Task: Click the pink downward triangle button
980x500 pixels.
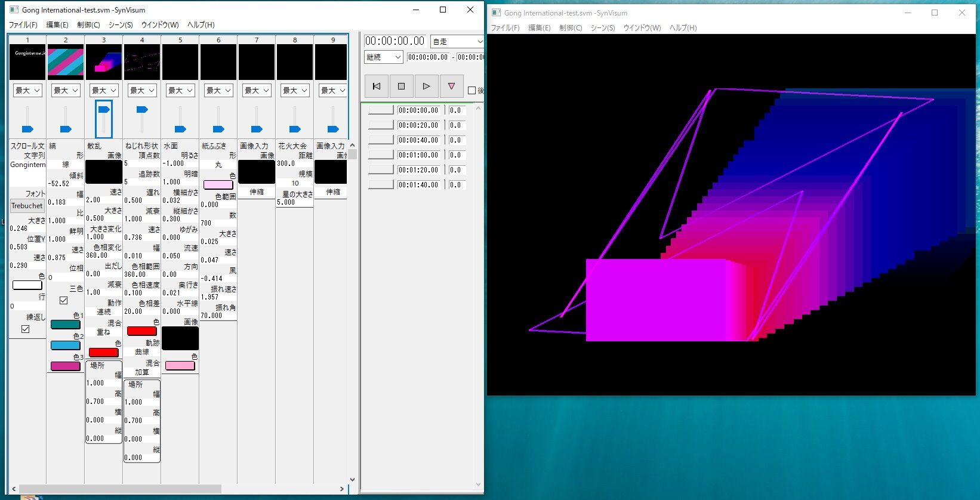Action: point(451,87)
